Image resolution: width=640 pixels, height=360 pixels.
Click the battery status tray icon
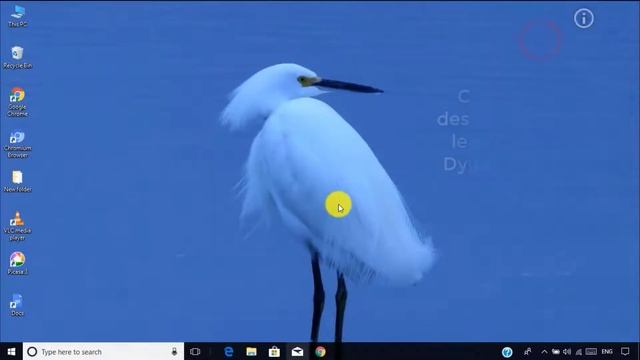coord(556,351)
